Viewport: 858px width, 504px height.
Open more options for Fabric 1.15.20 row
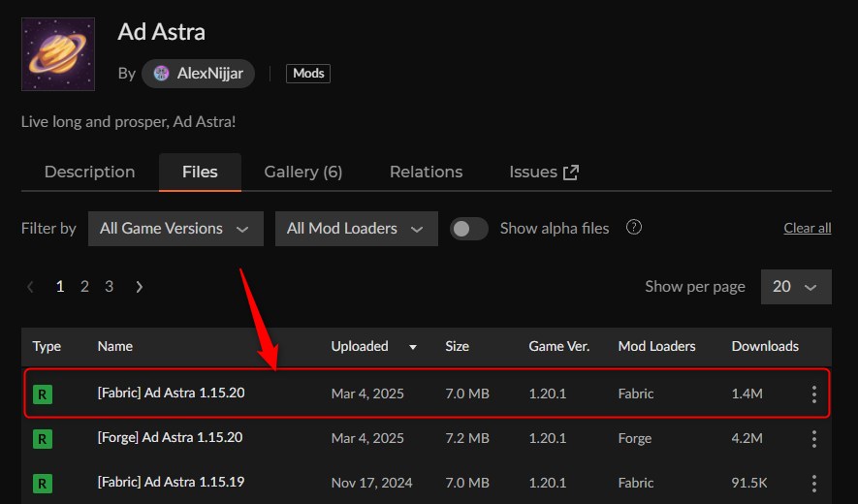click(814, 394)
